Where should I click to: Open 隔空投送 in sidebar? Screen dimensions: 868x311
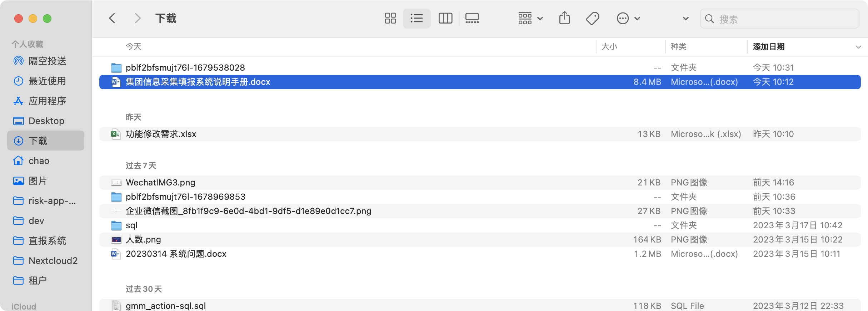47,61
